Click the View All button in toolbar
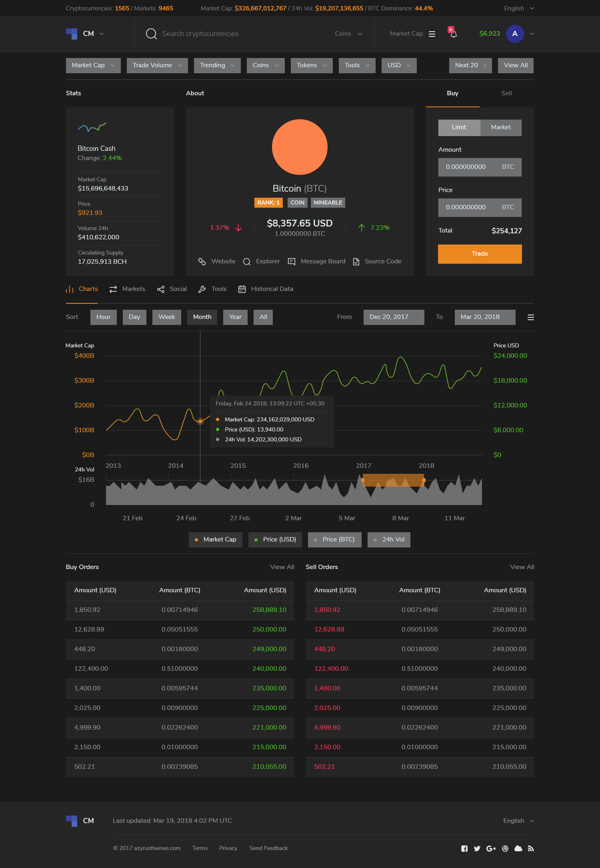This screenshot has height=868, width=600. [516, 66]
